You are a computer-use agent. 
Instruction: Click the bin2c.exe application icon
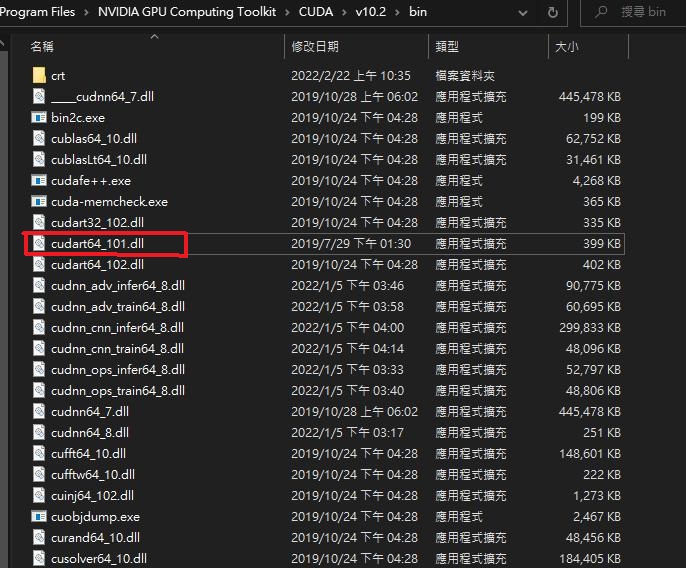point(39,117)
